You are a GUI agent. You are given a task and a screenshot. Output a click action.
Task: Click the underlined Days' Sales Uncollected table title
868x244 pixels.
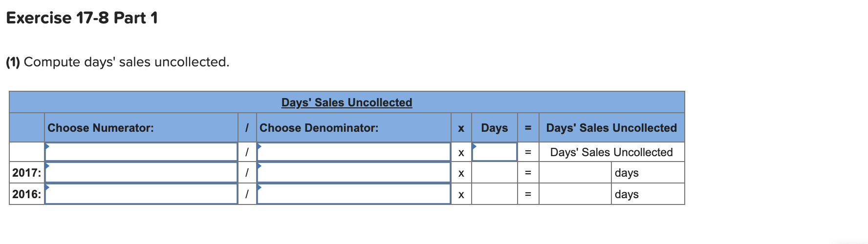point(347,102)
